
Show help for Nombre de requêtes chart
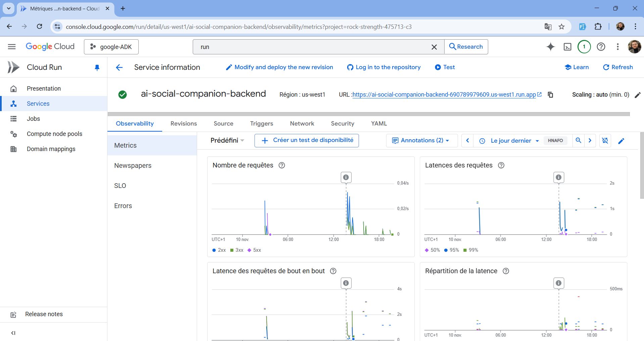pos(282,165)
